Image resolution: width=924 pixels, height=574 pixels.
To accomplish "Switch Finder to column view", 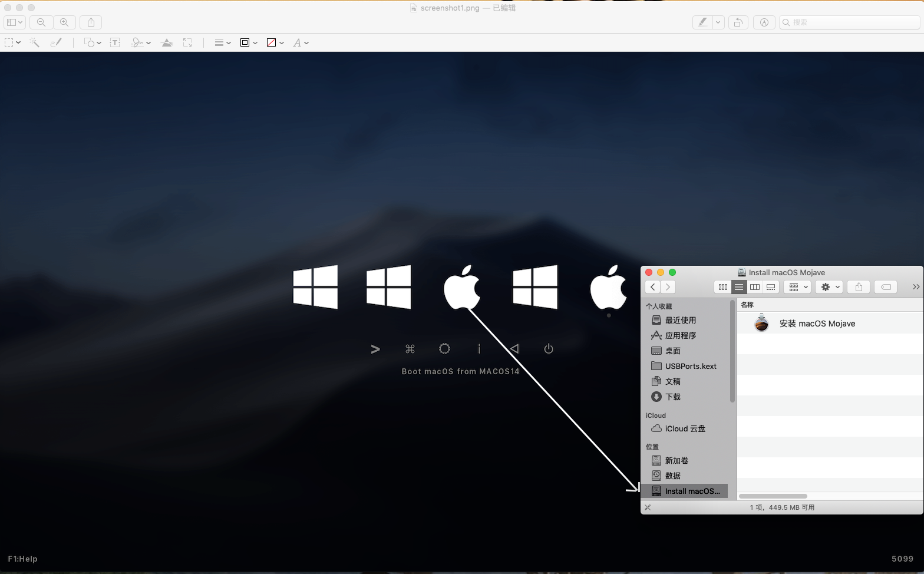I will (754, 287).
